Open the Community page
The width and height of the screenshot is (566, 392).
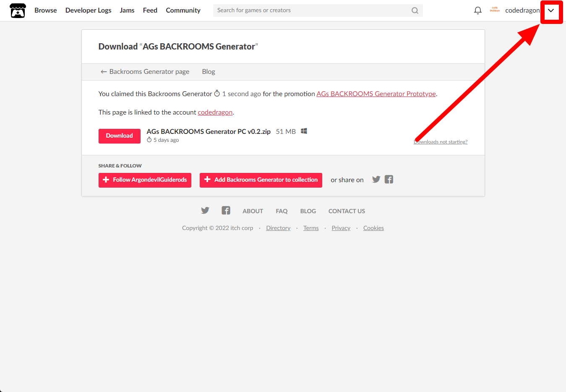click(x=183, y=10)
